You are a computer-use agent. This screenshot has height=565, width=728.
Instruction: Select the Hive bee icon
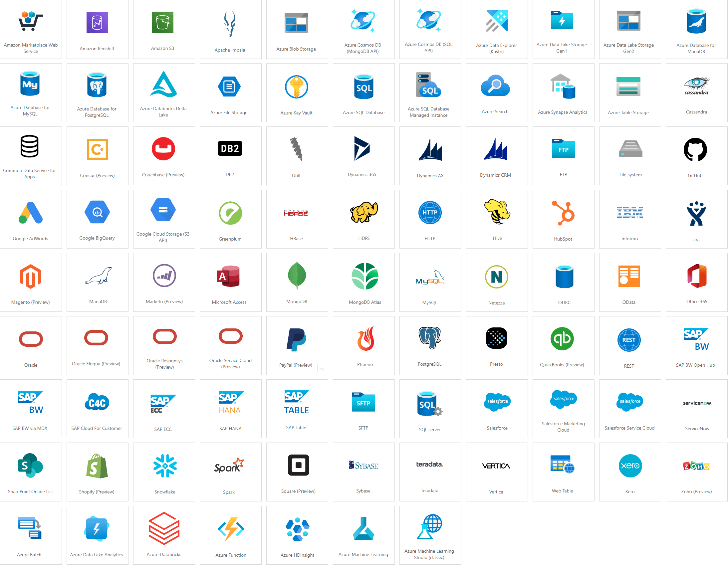click(497, 212)
